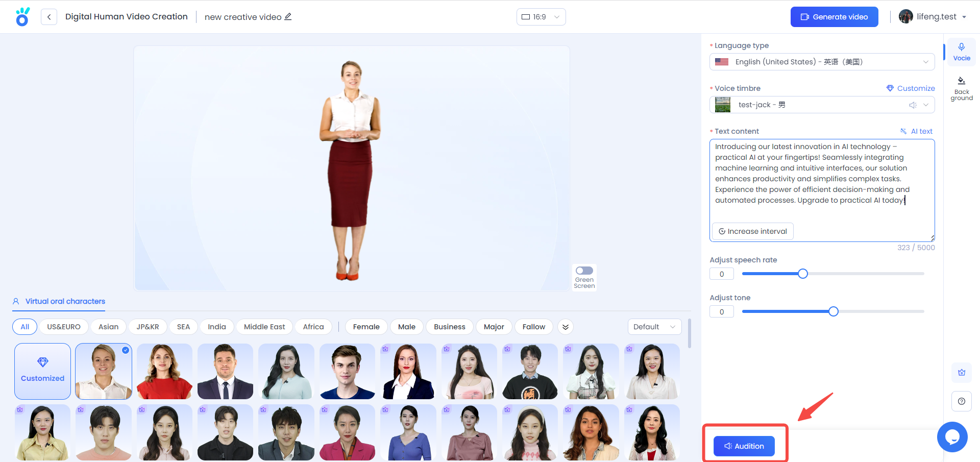Filter characters by Middle East
The image size is (980, 462).
click(264, 327)
